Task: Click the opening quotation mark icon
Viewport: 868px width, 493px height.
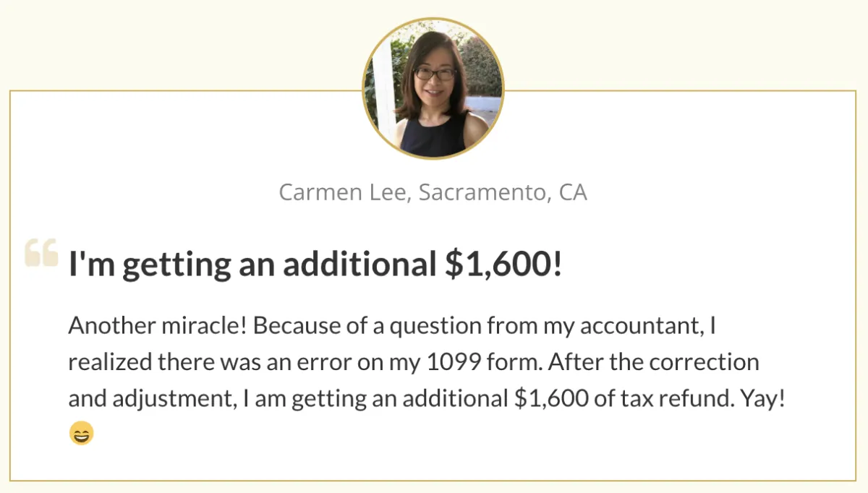Action: point(41,253)
